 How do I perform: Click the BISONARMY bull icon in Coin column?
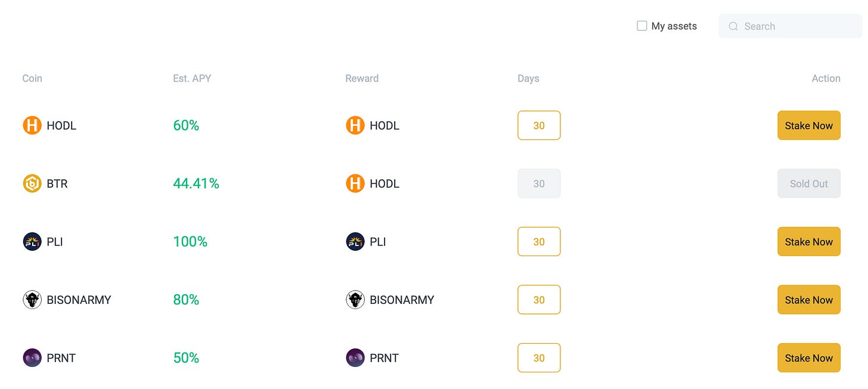[32, 300]
